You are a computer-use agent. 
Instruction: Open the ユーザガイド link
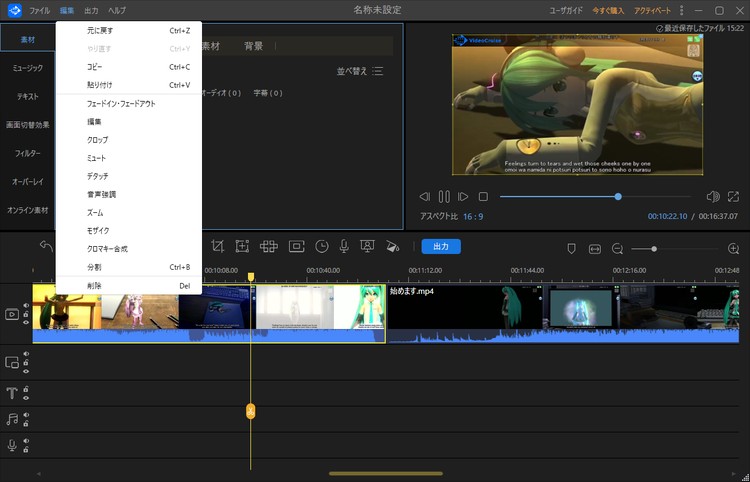(x=566, y=10)
